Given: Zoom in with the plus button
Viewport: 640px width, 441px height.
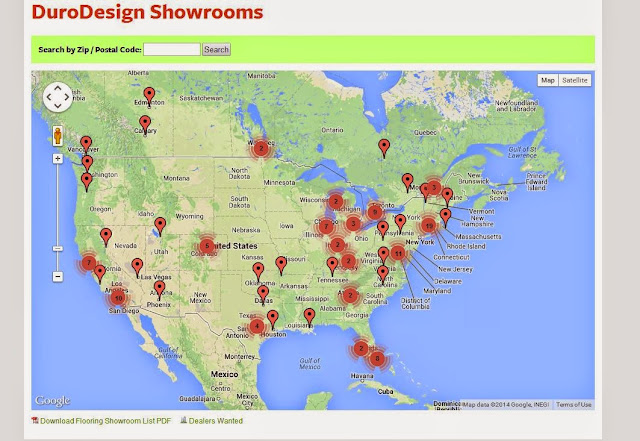Looking at the screenshot, I should tap(58, 158).
